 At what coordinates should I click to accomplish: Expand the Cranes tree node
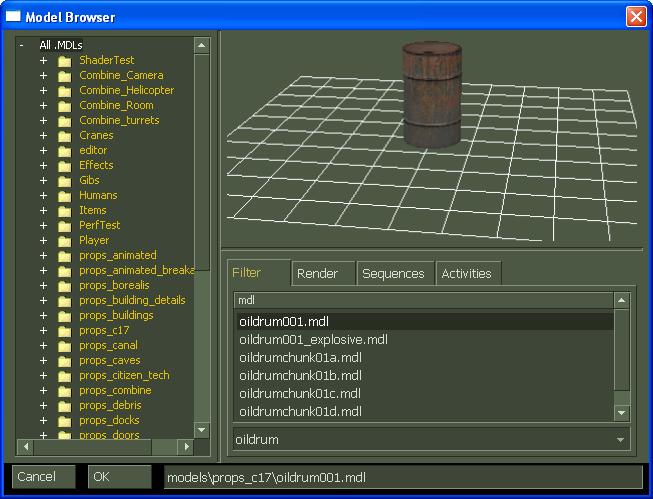(43, 135)
